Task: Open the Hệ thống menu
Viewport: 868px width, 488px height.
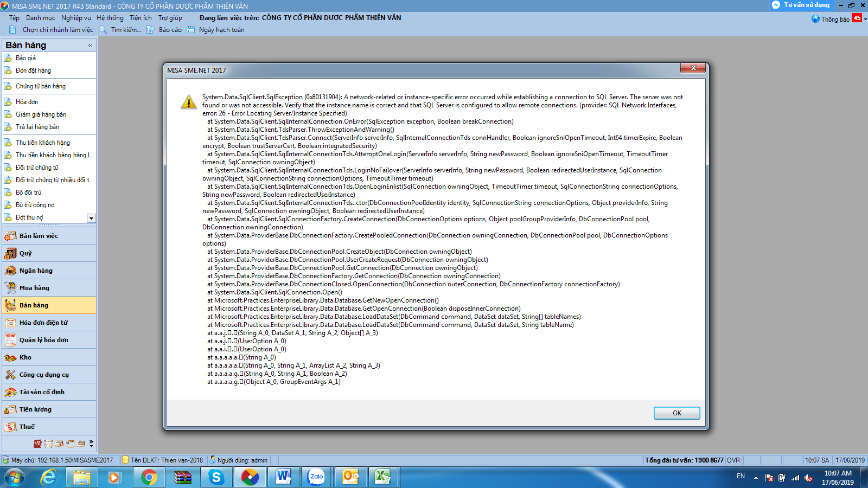Action: 110,18
